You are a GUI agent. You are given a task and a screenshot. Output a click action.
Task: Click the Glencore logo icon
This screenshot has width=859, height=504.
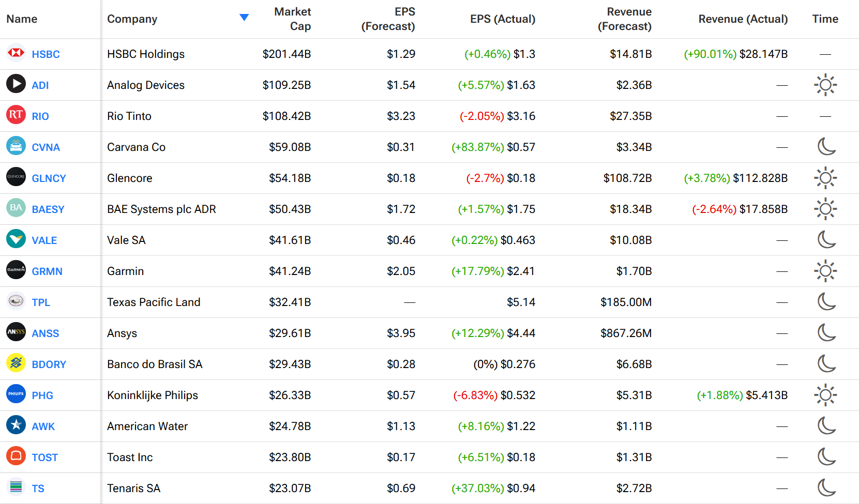[16, 177]
